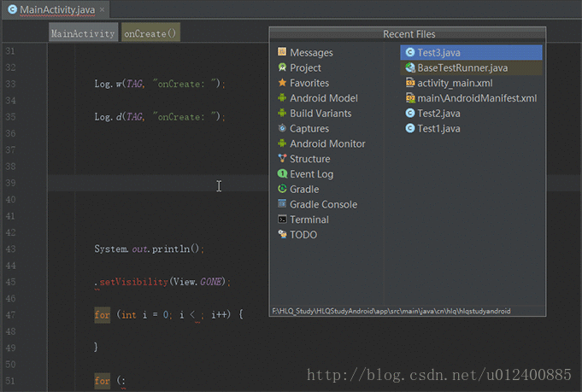Screen dimensions: 582x392
Task: Click the BaseTestRunner.java file icon
Action: [410, 67]
